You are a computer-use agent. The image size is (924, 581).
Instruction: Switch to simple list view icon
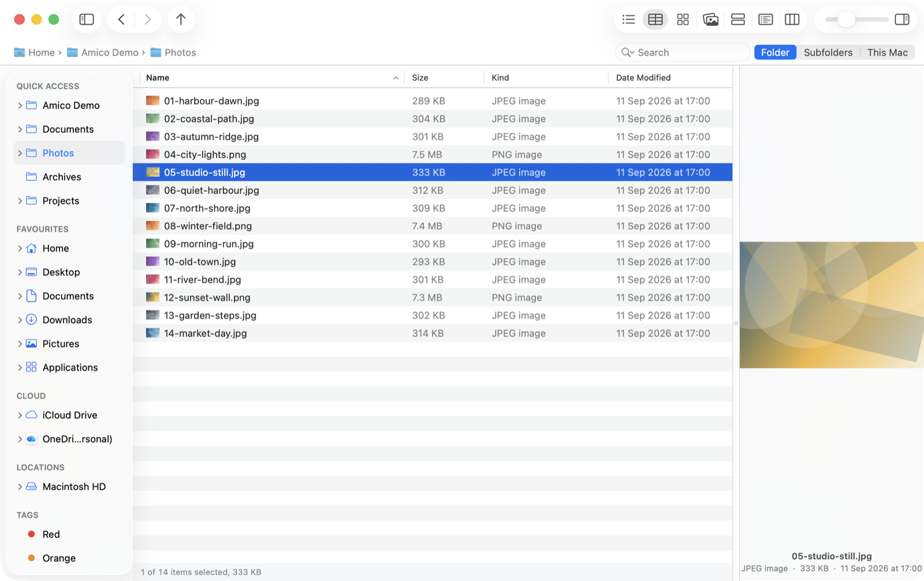(x=628, y=20)
